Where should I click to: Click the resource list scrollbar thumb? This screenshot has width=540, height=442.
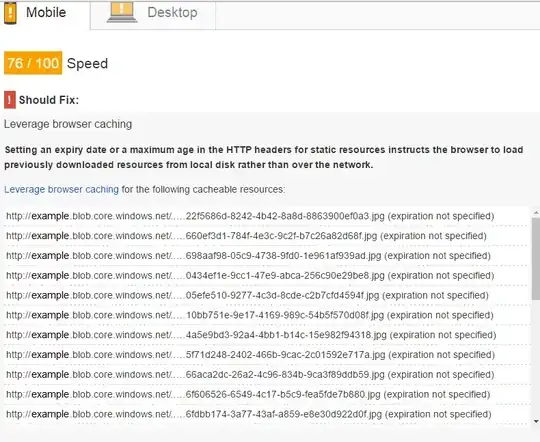(536, 258)
